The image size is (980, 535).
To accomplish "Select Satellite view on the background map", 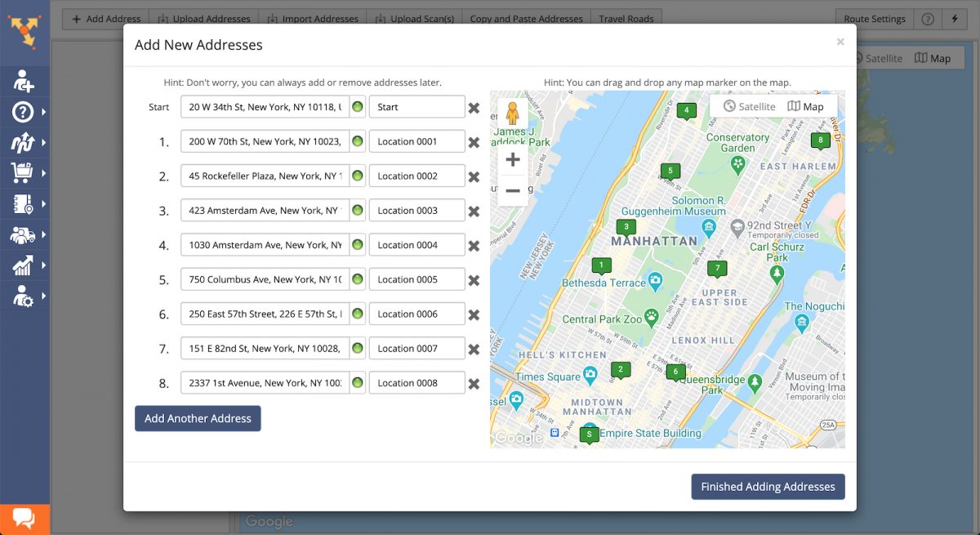I will pos(877,58).
